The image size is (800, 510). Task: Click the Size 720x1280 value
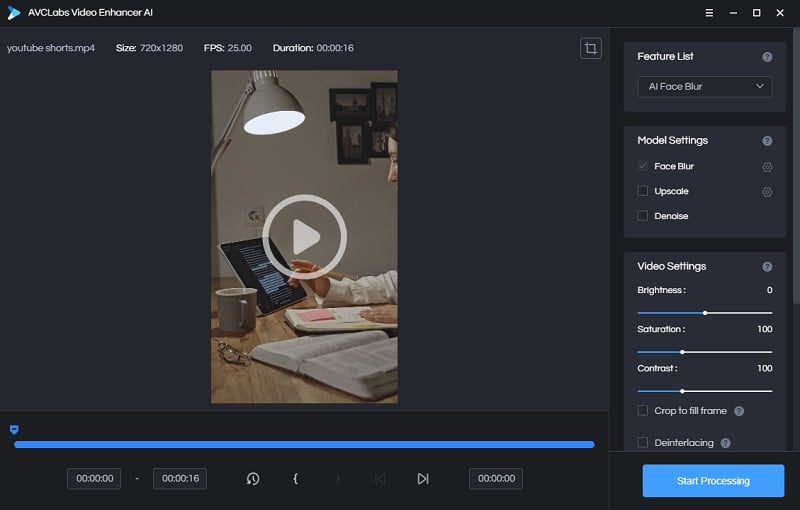tap(161, 48)
